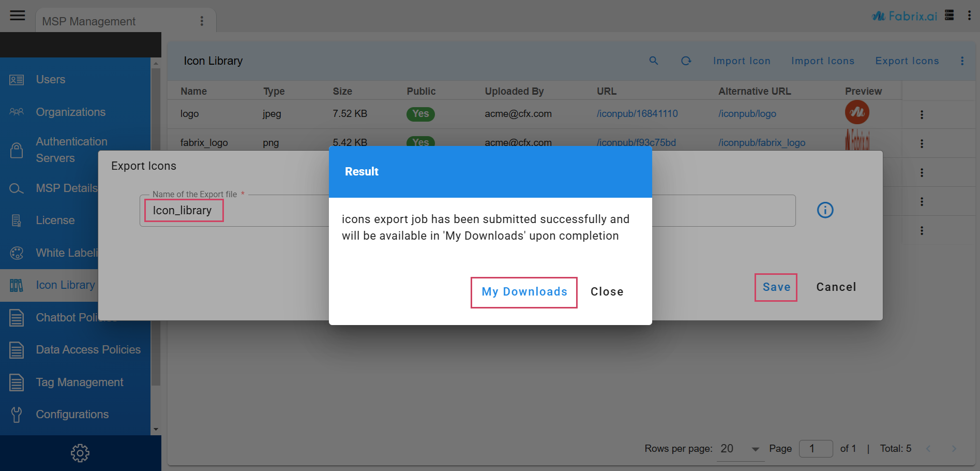The image size is (980, 471).
Task: Select Users in the sidebar
Action: pos(51,80)
